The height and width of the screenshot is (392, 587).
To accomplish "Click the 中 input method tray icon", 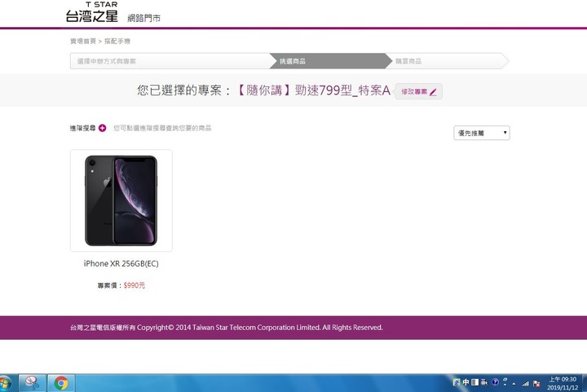I will click(466, 382).
